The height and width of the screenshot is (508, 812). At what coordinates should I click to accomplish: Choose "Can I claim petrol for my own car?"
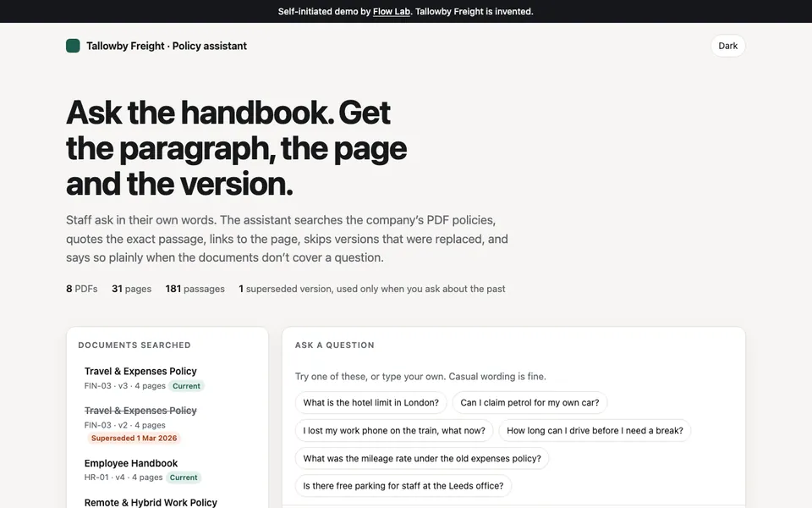click(529, 402)
